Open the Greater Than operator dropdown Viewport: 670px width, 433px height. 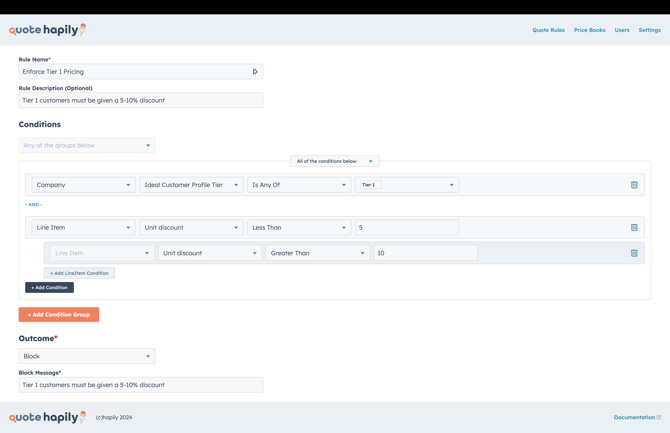coord(317,253)
